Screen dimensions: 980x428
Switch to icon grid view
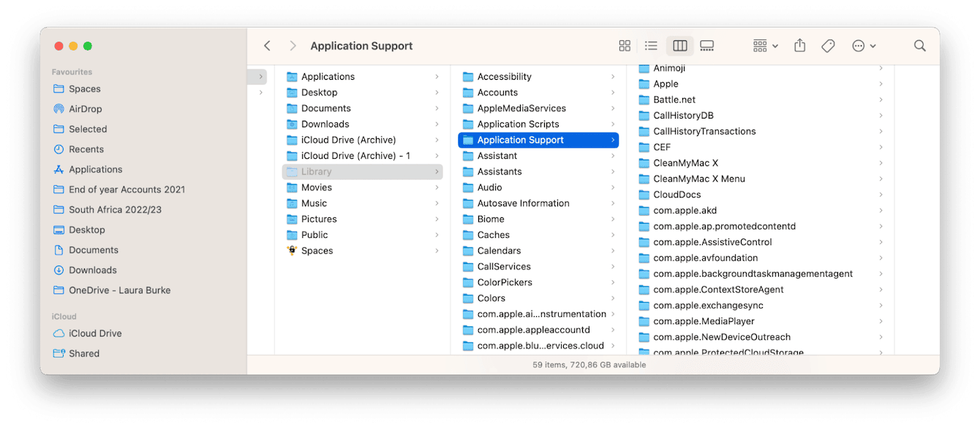point(625,46)
